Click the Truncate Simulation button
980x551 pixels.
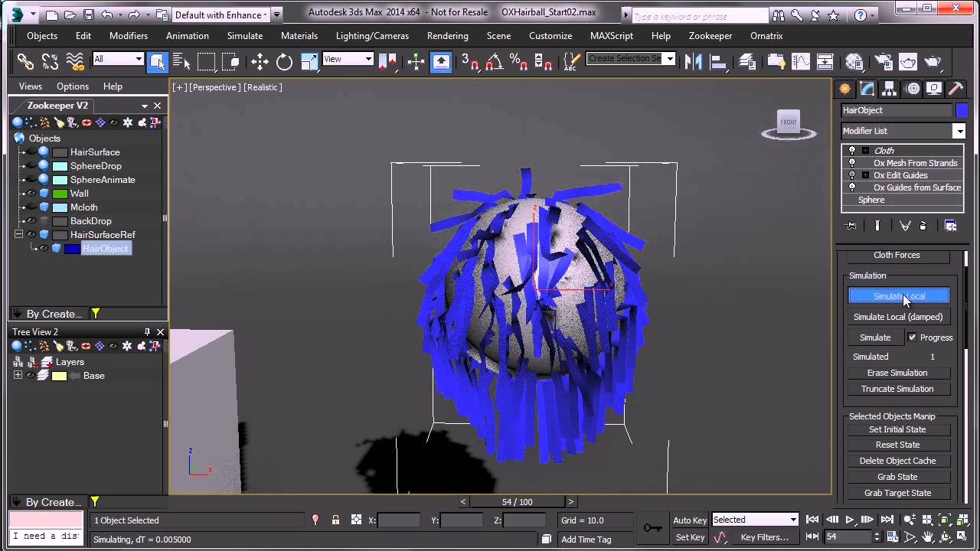[x=898, y=389]
